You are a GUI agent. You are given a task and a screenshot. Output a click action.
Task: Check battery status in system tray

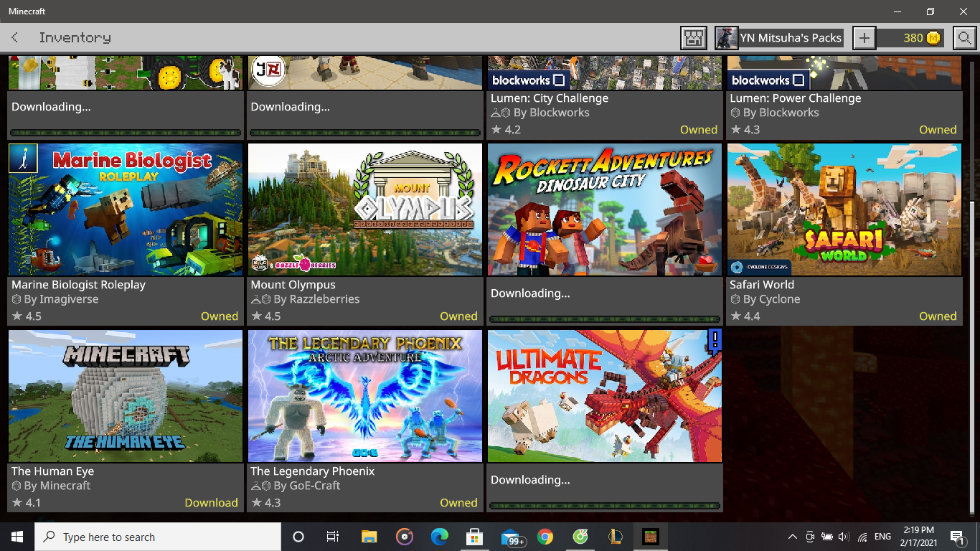coord(826,537)
